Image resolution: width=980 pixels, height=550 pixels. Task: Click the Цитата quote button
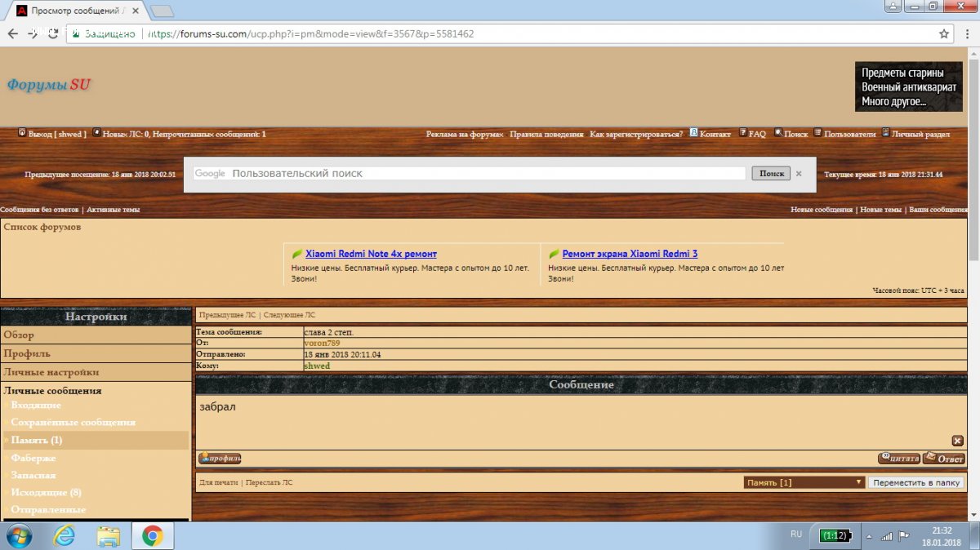[898, 459]
